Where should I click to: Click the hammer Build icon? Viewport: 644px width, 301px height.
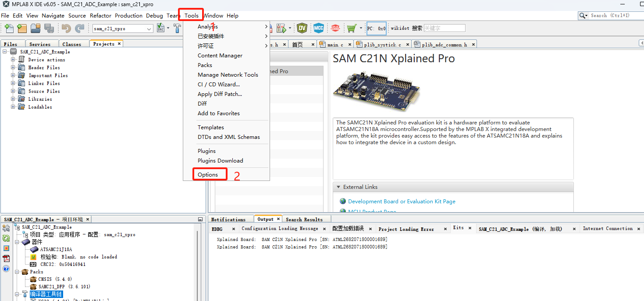[177, 28]
